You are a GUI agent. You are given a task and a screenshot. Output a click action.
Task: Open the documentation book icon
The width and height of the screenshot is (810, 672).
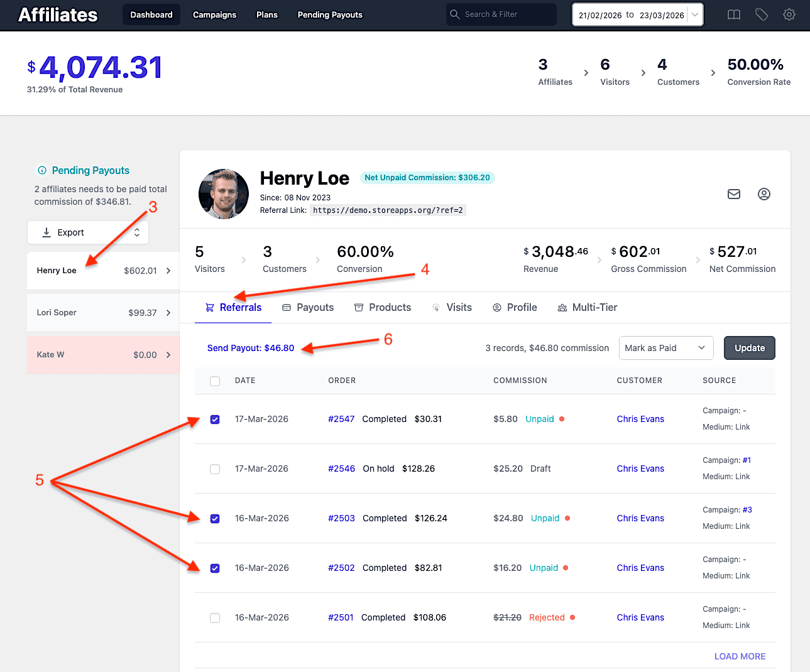click(734, 14)
